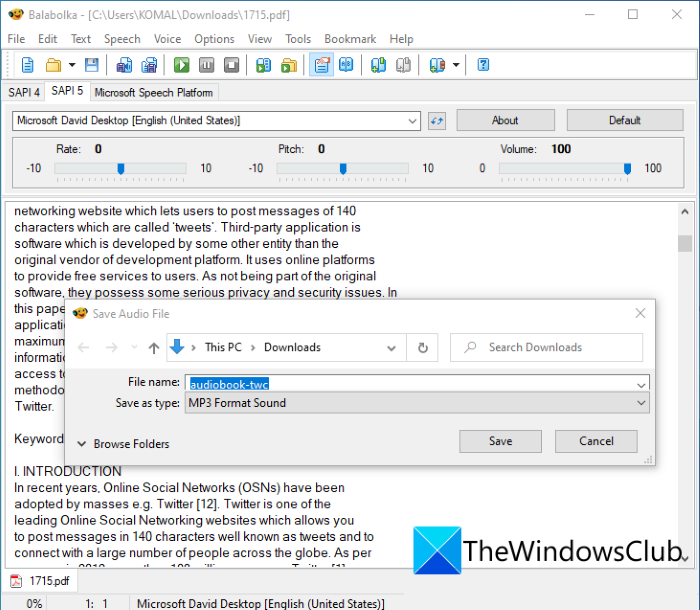Pause speech with the Pause toolbar icon
The height and width of the screenshot is (610, 700).
(x=207, y=65)
